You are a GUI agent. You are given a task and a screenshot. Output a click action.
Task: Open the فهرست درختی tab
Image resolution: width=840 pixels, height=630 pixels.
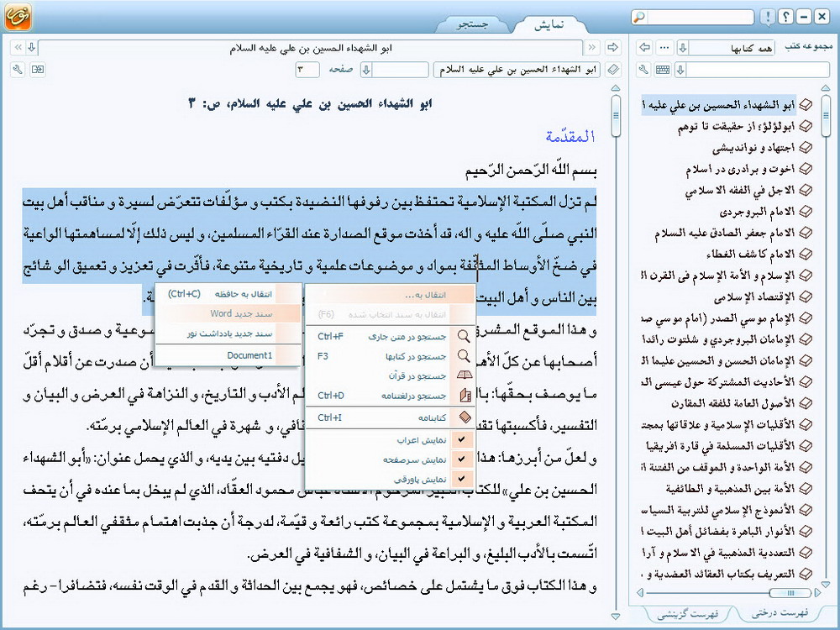780,613
